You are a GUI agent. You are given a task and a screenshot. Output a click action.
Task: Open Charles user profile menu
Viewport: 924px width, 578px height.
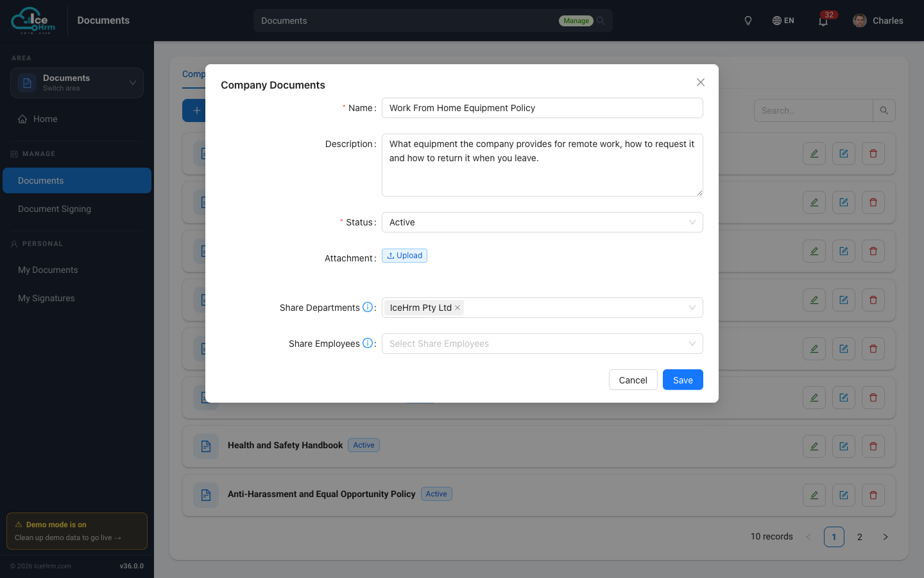[x=878, y=21]
